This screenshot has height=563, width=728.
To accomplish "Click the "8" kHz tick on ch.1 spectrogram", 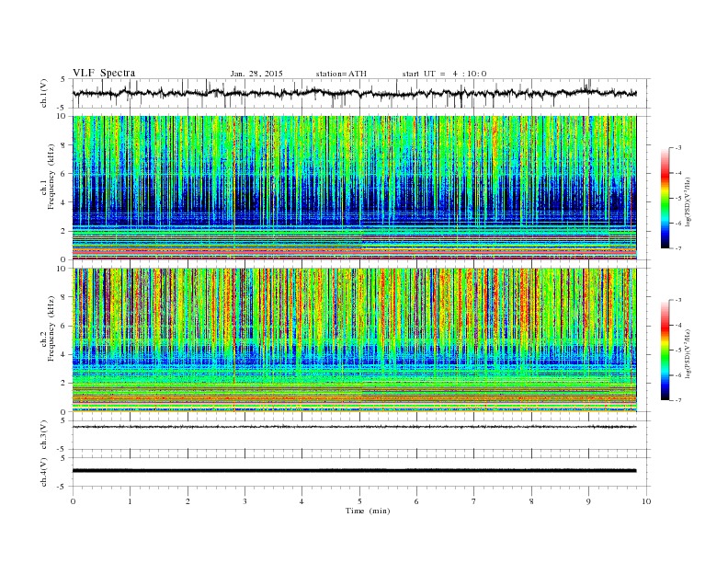I will 63,145.
